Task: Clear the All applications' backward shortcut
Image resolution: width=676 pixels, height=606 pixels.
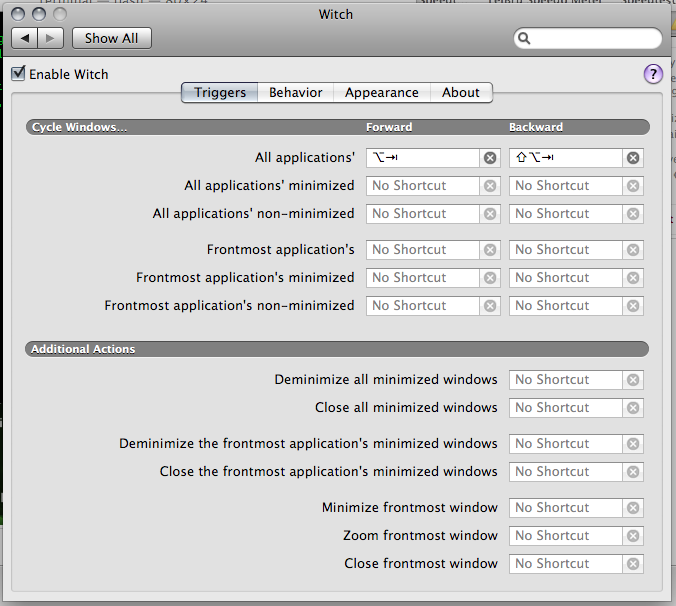Action: [633, 158]
